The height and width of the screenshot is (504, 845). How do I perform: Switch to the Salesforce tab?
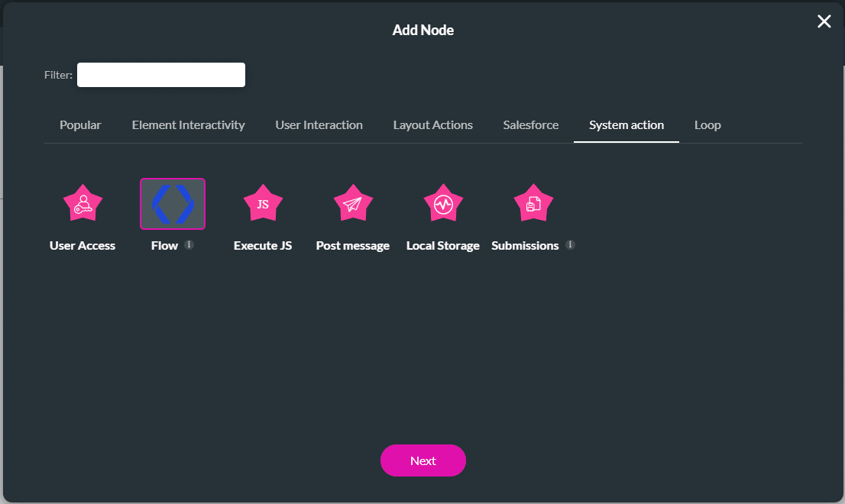point(530,124)
